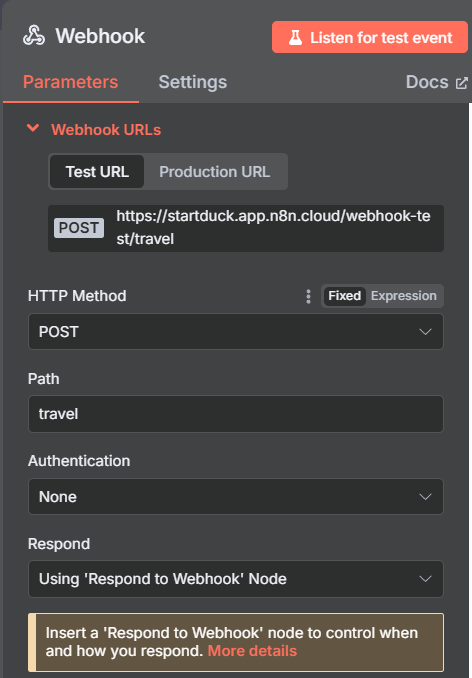This screenshot has width=472, height=678.
Task: Select the Parameters tab
Action: tap(70, 82)
